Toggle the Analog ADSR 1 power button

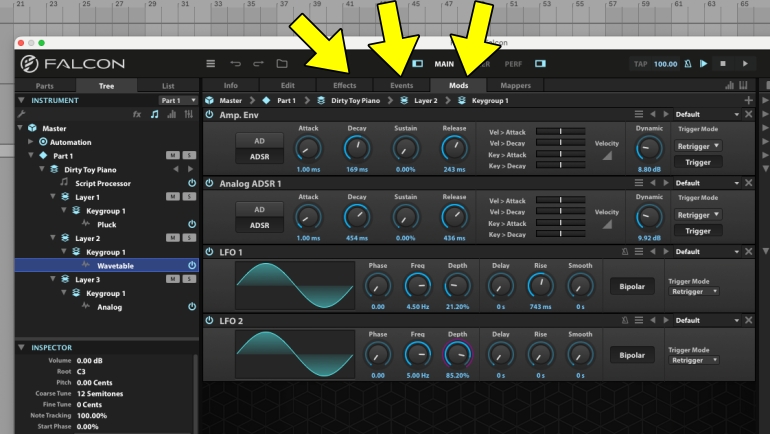pyautogui.click(x=209, y=183)
